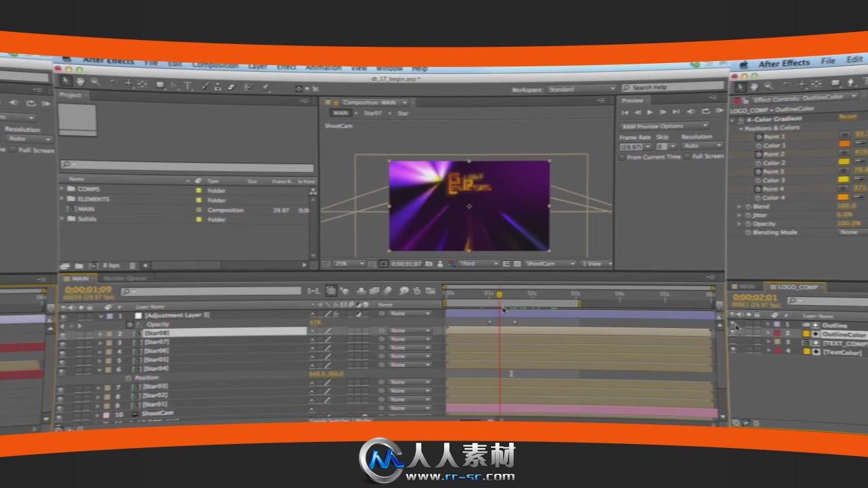Screen dimensions: 868x488
Task: Select the Hand tool in main toolbar
Action: [80, 83]
